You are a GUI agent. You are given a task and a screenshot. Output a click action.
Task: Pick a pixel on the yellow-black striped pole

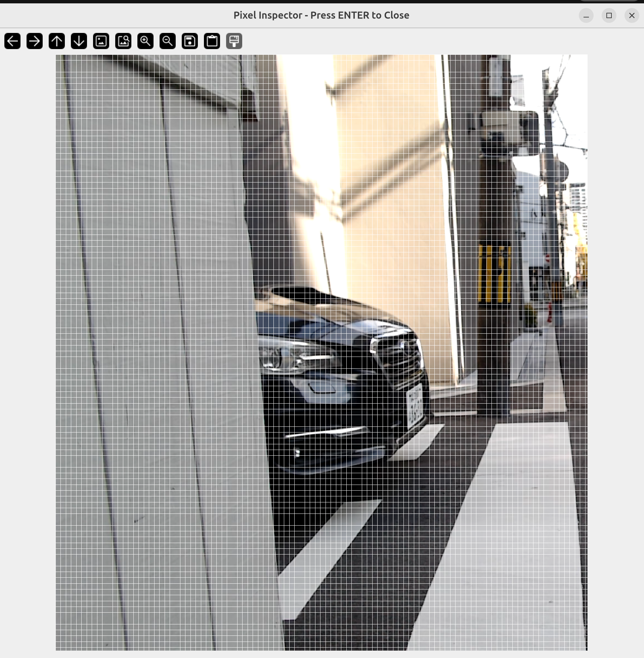(495, 274)
